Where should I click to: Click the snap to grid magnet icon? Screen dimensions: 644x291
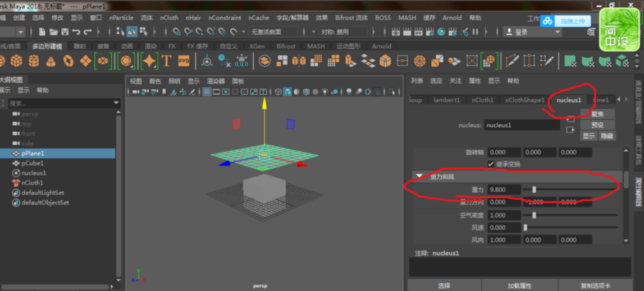click(177, 31)
